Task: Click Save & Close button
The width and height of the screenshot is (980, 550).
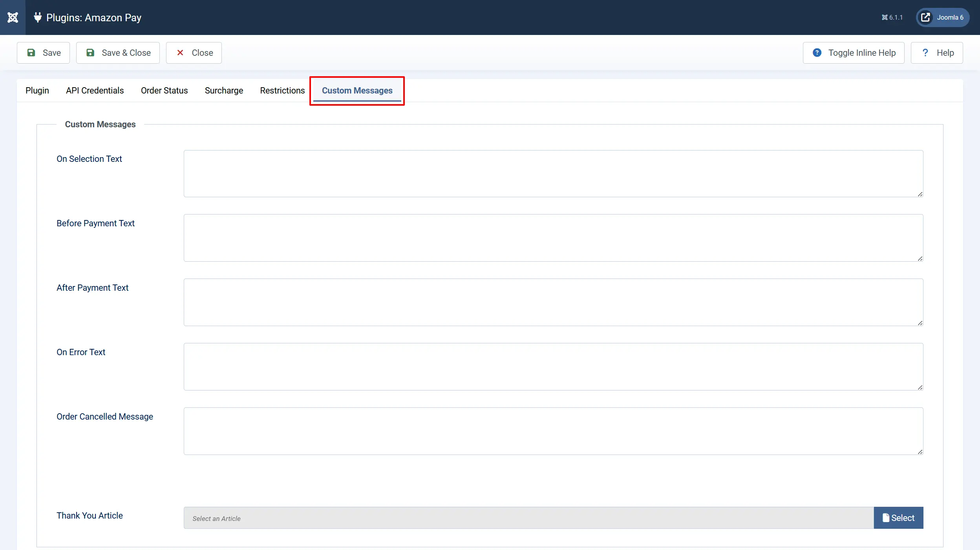Action: click(118, 53)
